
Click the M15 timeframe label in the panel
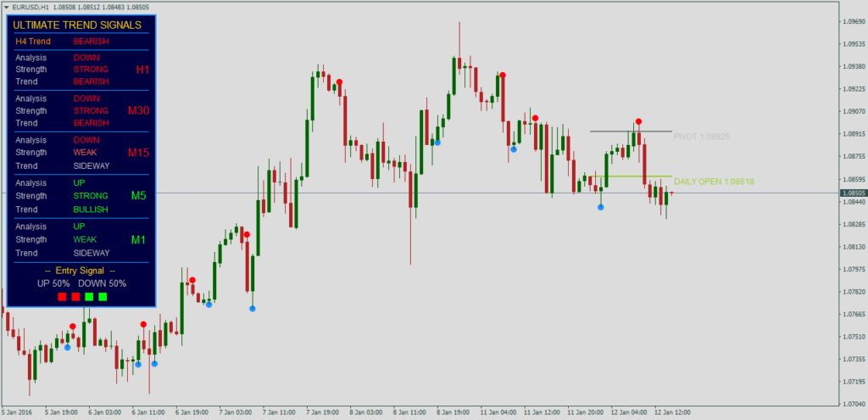click(x=138, y=153)
